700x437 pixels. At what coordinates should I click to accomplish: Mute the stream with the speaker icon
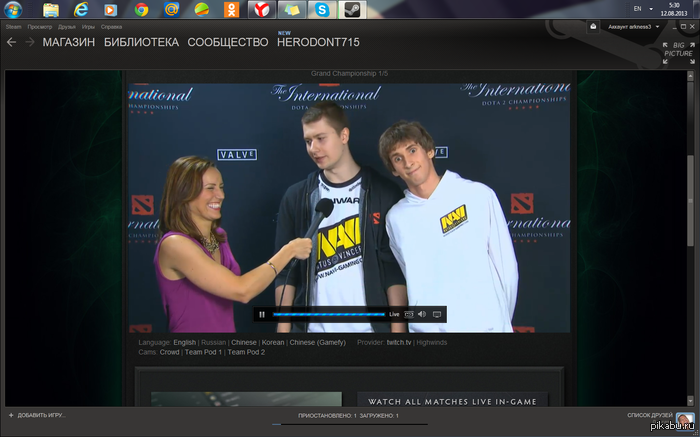click(422, 314)
